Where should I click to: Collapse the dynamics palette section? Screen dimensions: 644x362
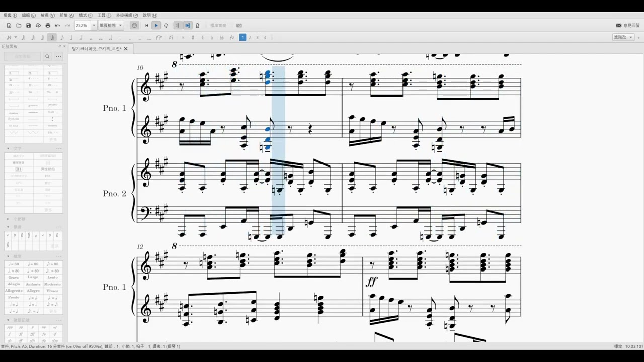(8, 320)
